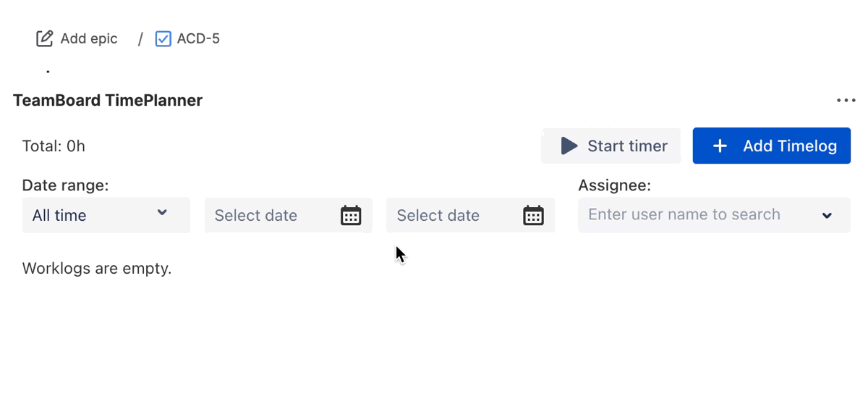
Task: Click the Start timer button label
Action: [627, 146]
